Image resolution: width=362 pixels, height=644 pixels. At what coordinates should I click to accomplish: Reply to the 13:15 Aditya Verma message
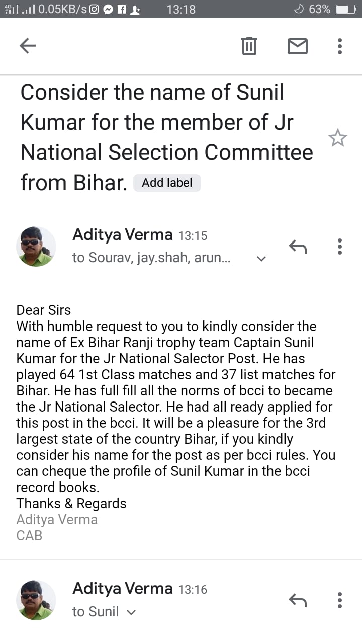point(298,247)
